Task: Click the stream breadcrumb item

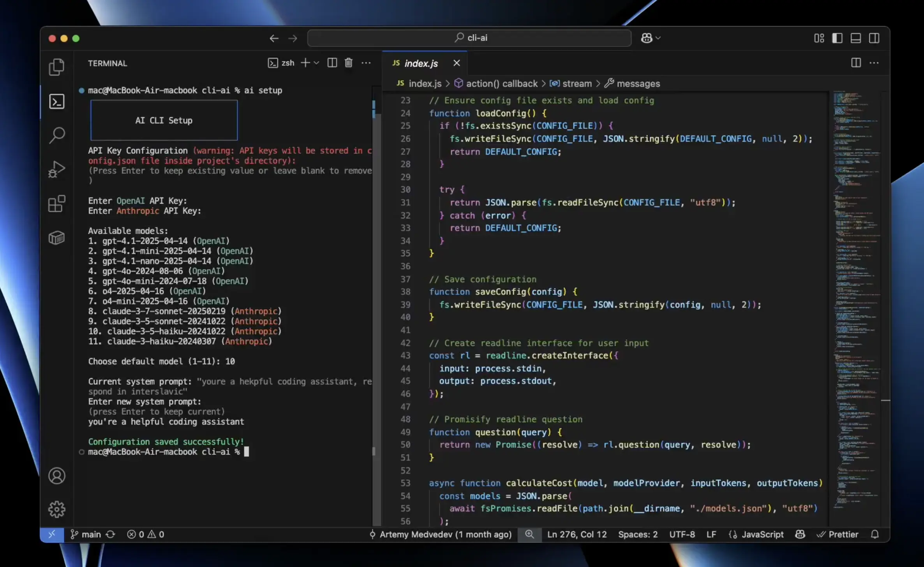Action: tap(577, 83)
